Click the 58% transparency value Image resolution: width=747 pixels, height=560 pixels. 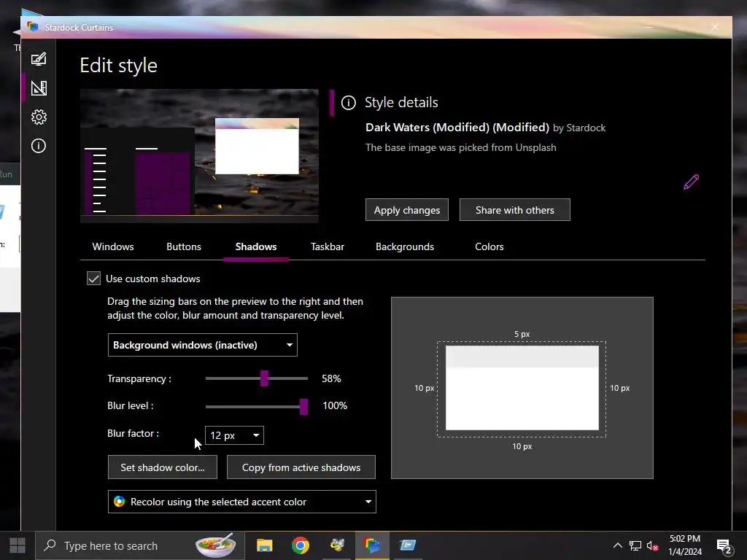coord(331,378)
